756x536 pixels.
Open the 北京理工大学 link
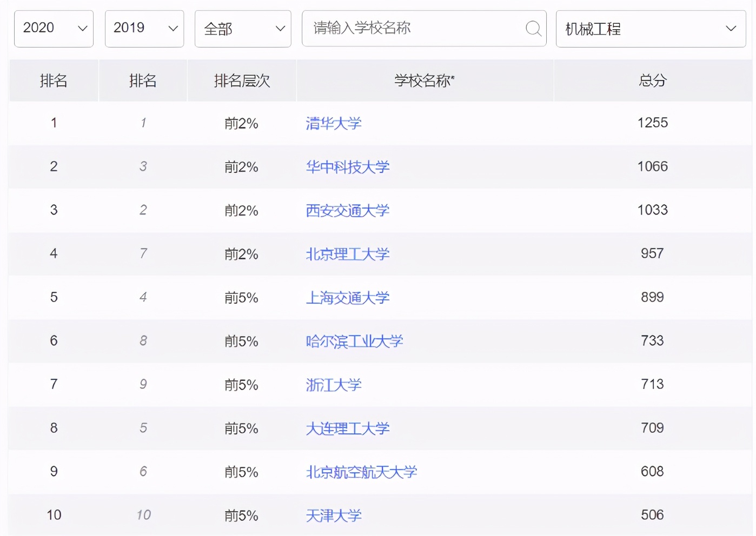347,254
